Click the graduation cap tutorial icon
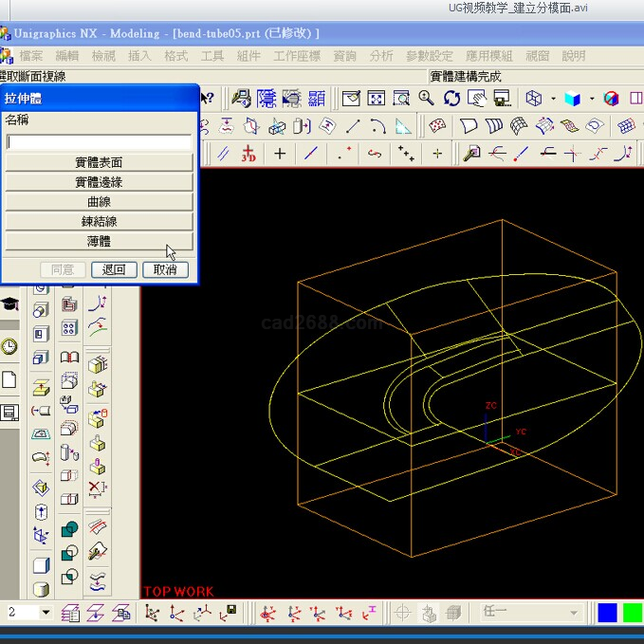Image resolution: width=644 pixels, height=644 pixels. click(x=9, y=304)
